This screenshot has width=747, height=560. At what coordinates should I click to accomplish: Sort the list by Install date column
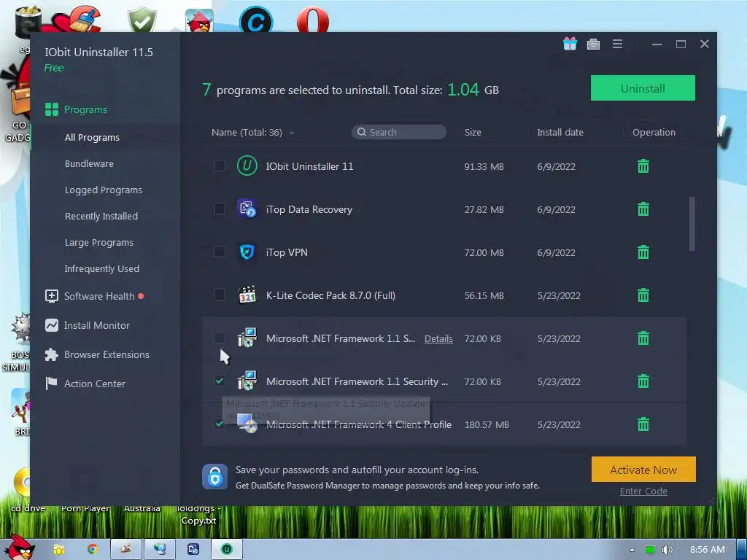click(560, 133)
